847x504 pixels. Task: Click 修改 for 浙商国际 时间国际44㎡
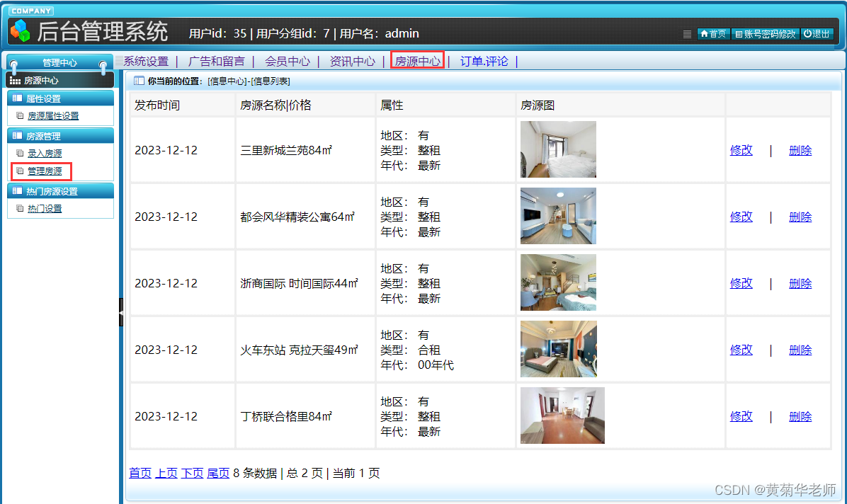[x=741, y=283]
